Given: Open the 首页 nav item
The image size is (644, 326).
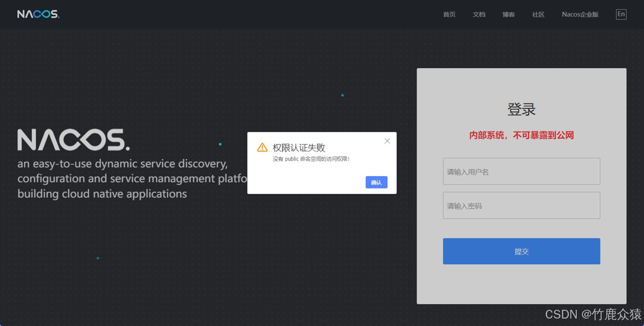Looking at the screenshot, I should [x=449, y=15].
